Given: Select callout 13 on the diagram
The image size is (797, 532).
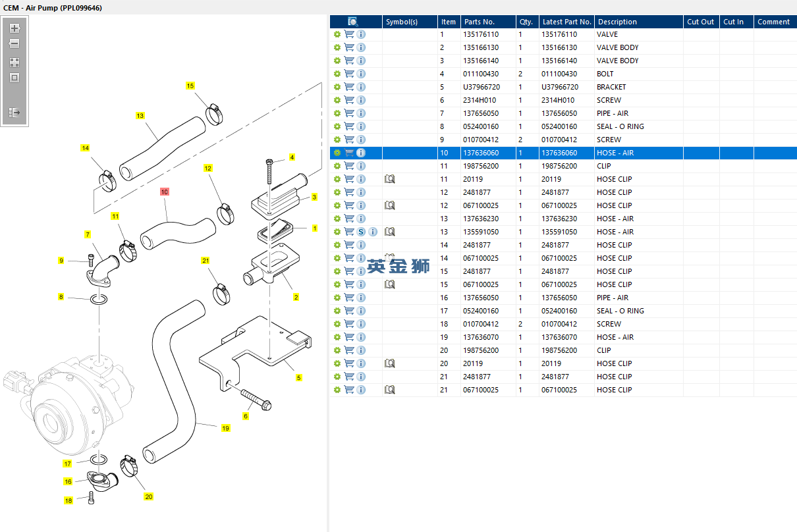Looking at the screenshot, I should point(140,115).
